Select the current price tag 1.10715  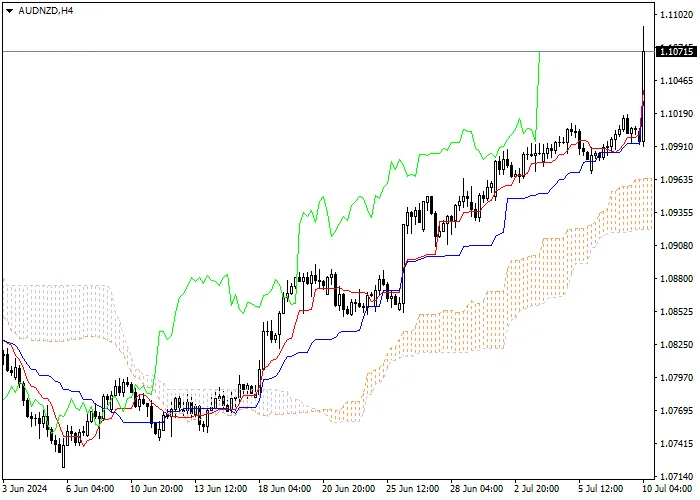[x=676, y=51]
